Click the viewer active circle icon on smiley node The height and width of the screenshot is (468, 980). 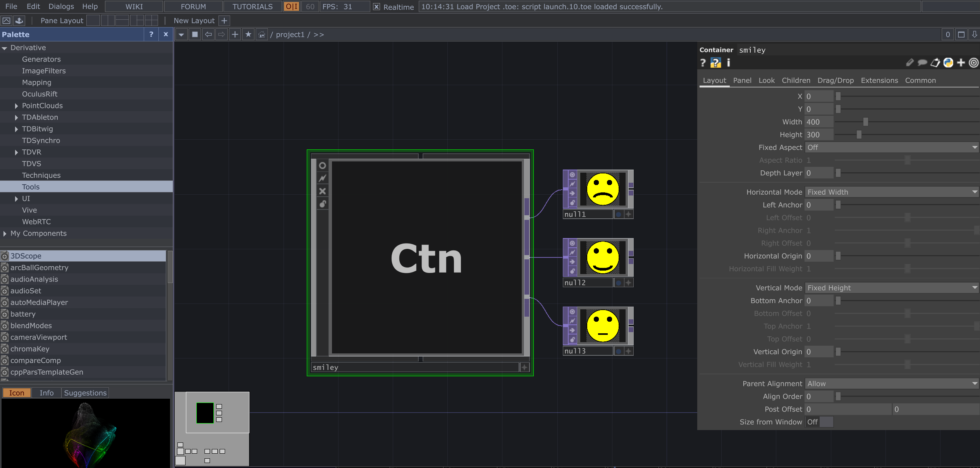coord(322,166)
